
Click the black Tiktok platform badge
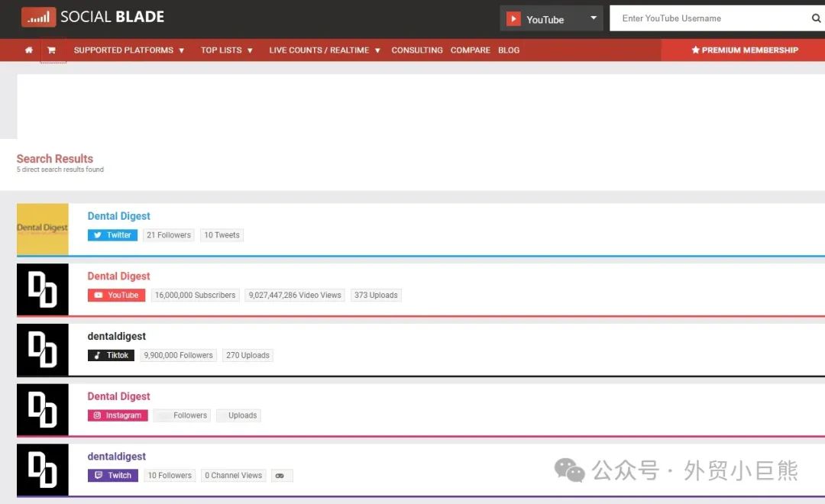(x=111, y=356)
